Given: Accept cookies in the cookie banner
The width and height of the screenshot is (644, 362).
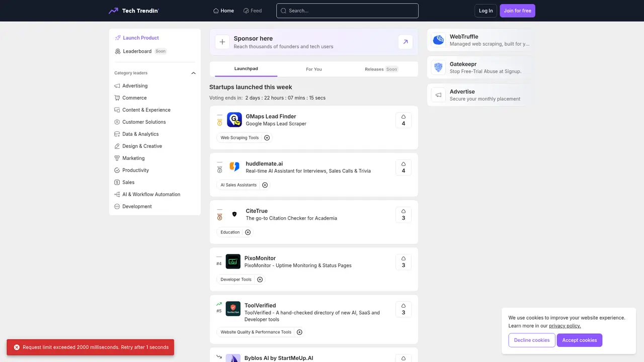Looking at the screenshot, I should [580, 340].
